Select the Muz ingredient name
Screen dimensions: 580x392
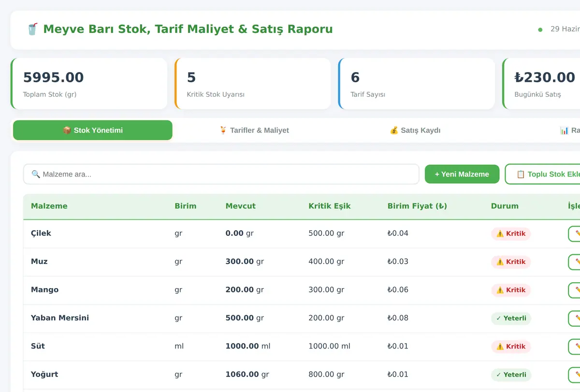39,261
